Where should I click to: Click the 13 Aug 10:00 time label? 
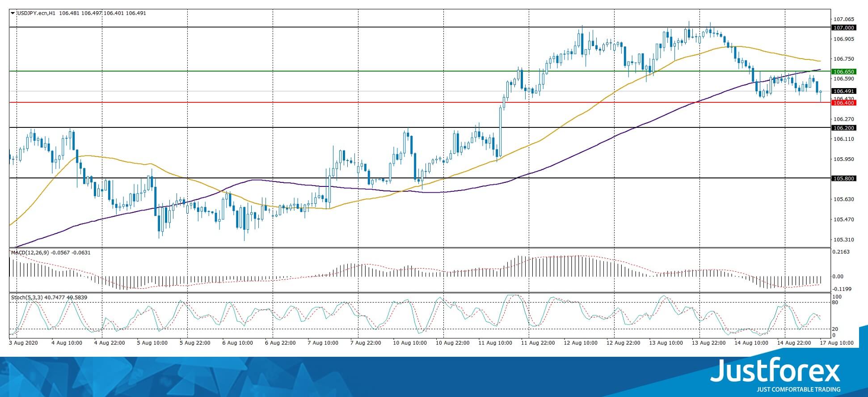(666, 343)
